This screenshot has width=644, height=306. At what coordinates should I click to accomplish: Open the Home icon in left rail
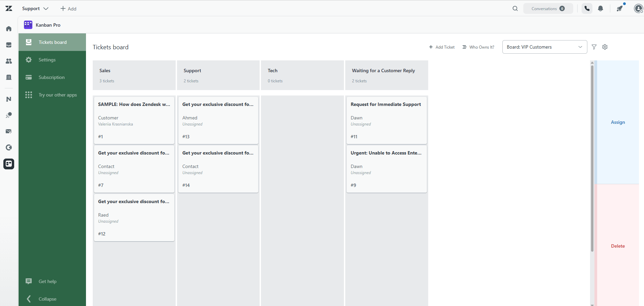tap(9, 29)
